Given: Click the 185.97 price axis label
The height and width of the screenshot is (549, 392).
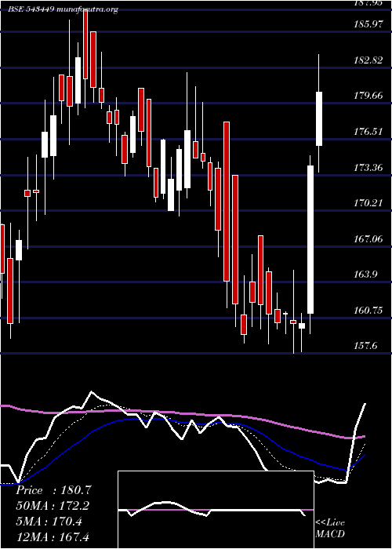Looking at the screenshot, I should pyautogui.click(x=369, y=25).
